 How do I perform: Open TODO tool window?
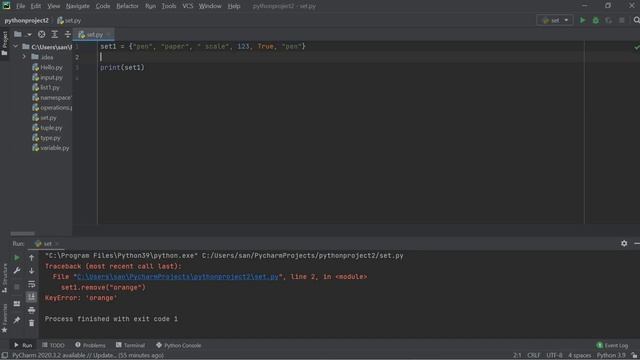tap(53, 345)
